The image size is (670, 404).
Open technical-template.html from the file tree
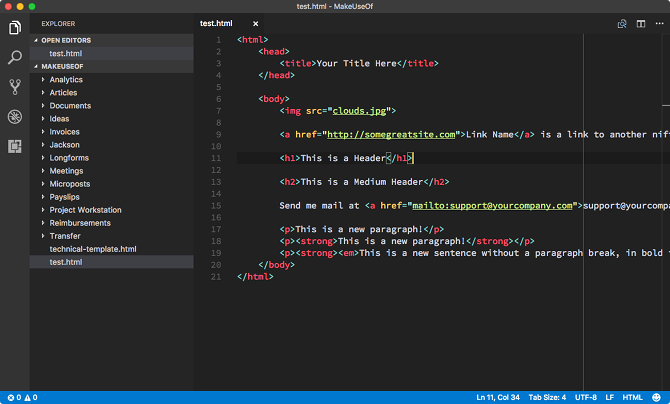(x=92, y=249)
